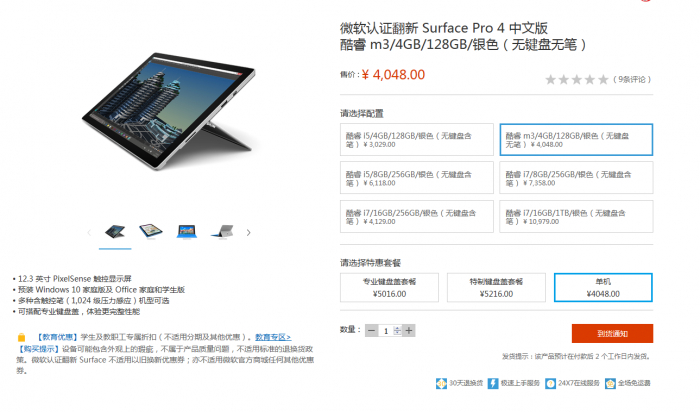Viewport: 700px width, 412px height.
Task: Select 酷睿 i7/16GB/1TB configuration at ¥10,979.00
Action: point(576,216)
